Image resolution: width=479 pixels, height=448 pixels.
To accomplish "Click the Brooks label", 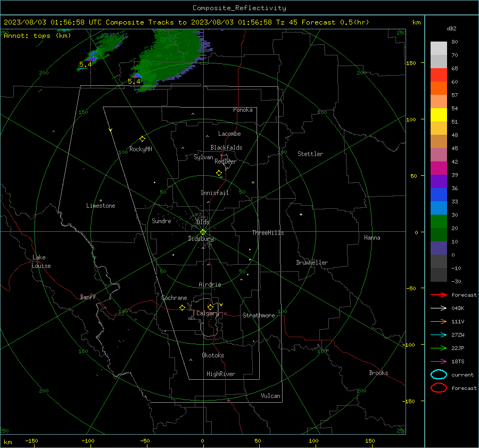I will (x=378, y=373).
